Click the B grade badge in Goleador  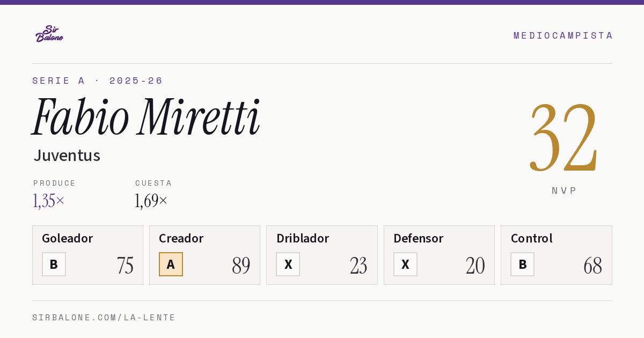coord(54,264)
